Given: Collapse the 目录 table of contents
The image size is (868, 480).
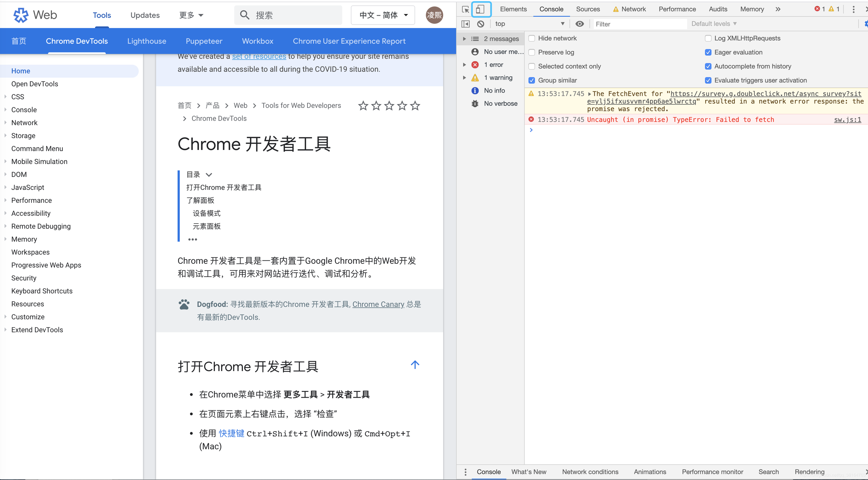Looking at the screenshot, I should (x=209, y=175).
